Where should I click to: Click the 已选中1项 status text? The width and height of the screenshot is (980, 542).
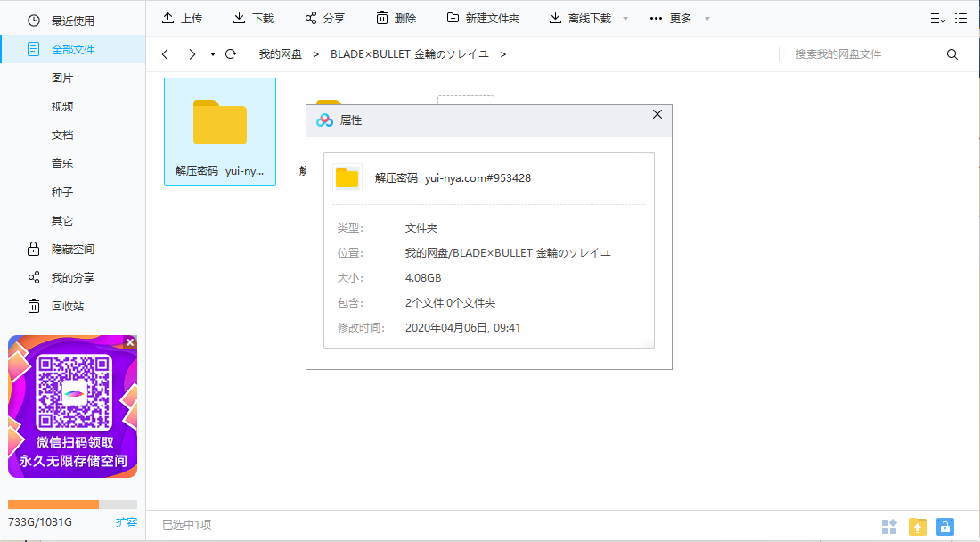[x=187, y=524]
